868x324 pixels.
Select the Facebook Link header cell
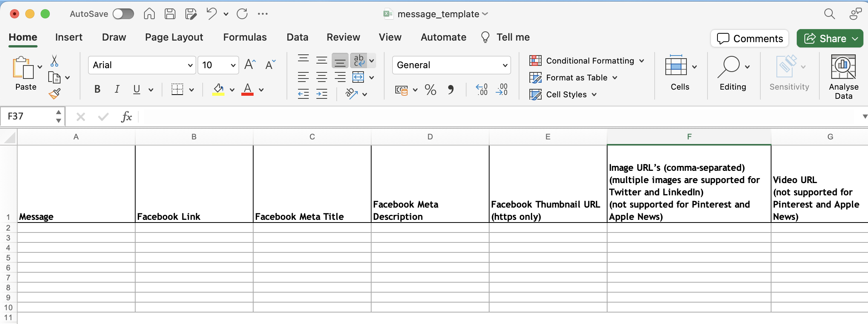coord(194,184)
